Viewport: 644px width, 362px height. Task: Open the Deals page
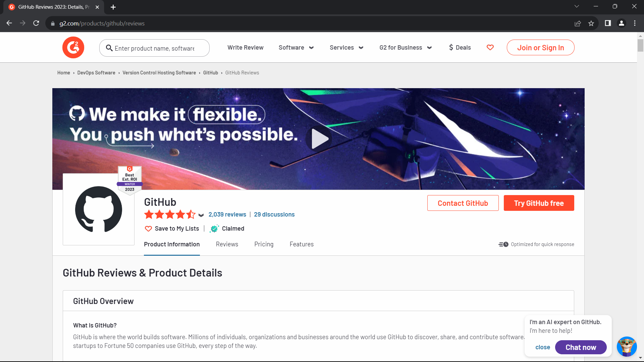tap(460, 48)
